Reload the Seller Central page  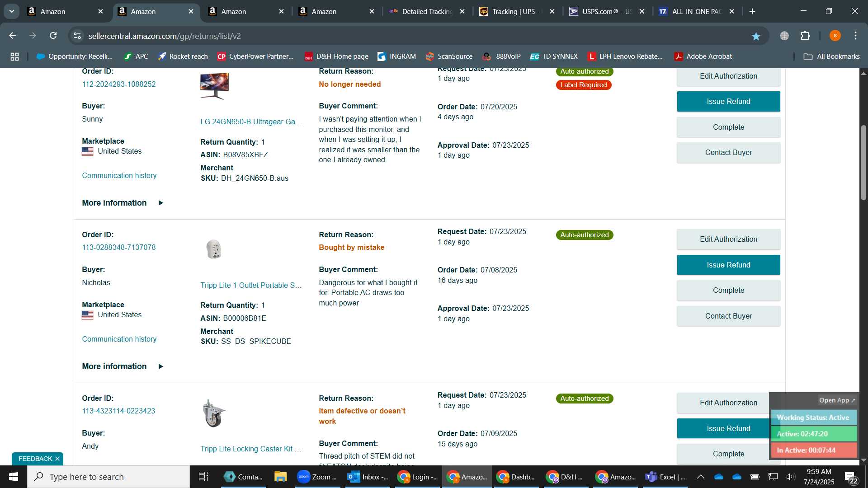53,36
